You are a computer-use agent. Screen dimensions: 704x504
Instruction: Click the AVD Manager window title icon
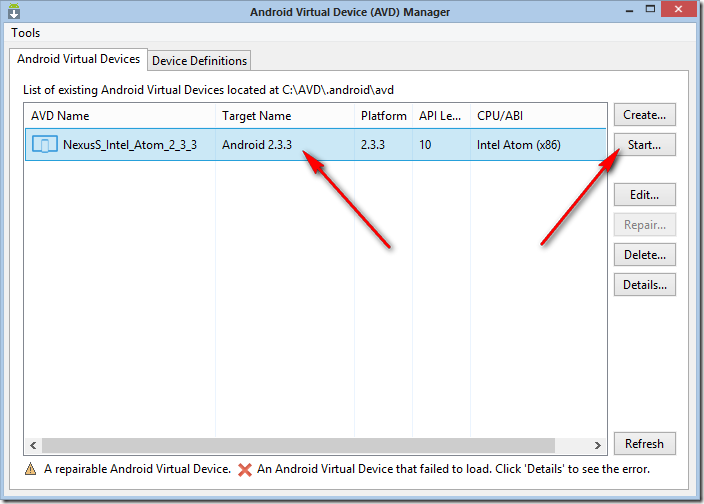coord(14,11)
